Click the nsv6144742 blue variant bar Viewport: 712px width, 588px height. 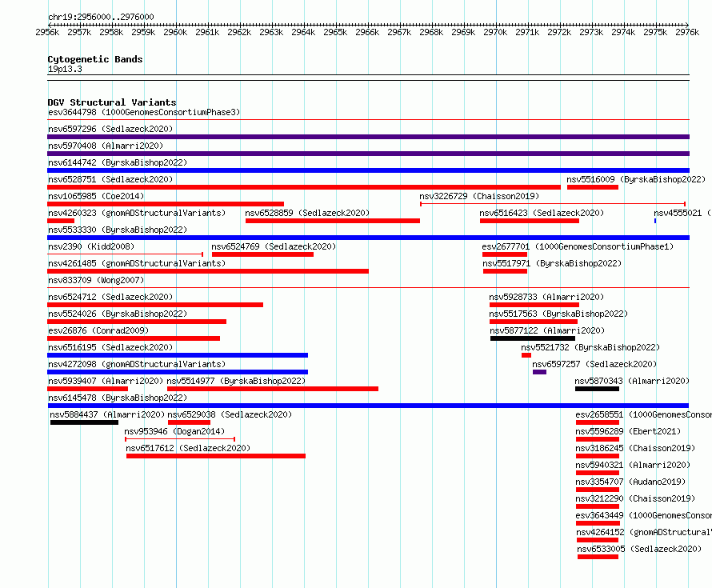[x=368, y=170]
